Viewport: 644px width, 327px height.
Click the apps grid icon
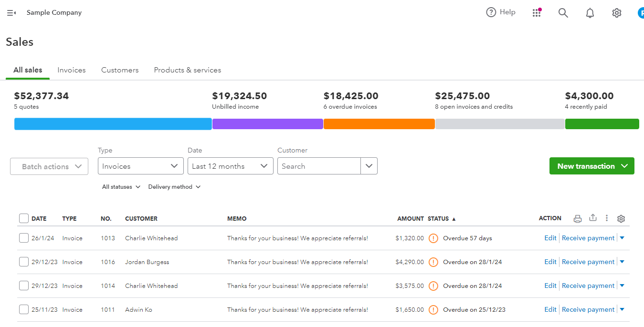(537, 13)
